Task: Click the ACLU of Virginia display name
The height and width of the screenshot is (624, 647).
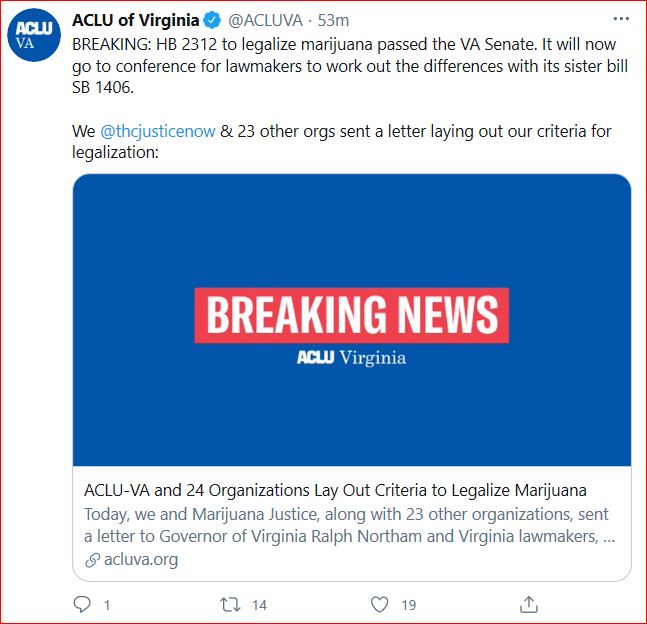Action: pyautogui.click(x=135, y=20)
